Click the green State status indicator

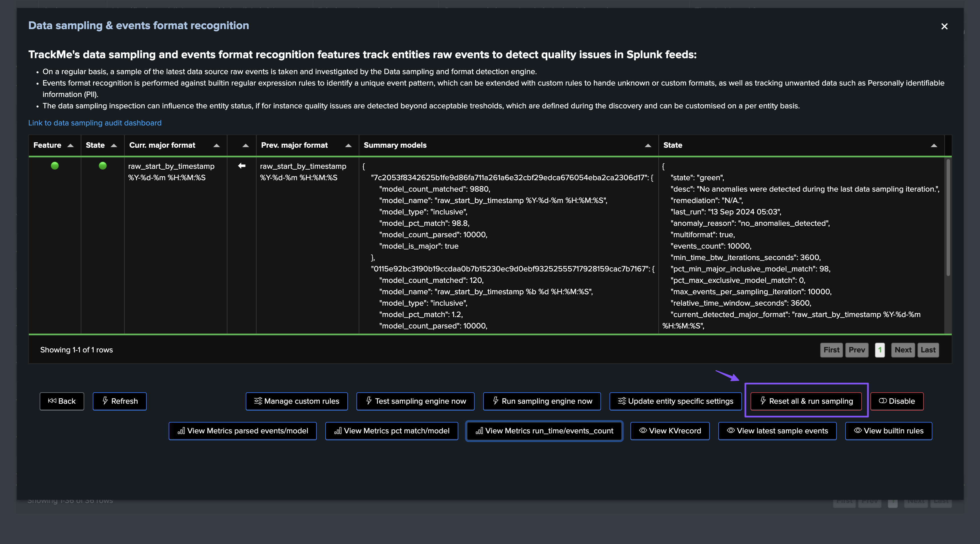coord(103,166)
